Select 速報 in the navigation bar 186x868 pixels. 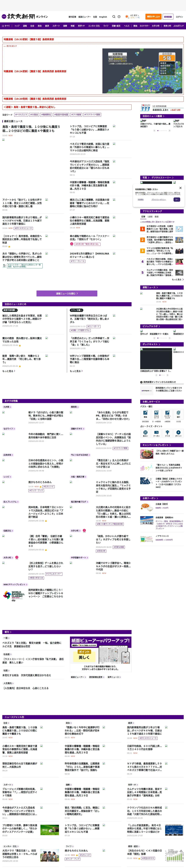click(25, 26)
